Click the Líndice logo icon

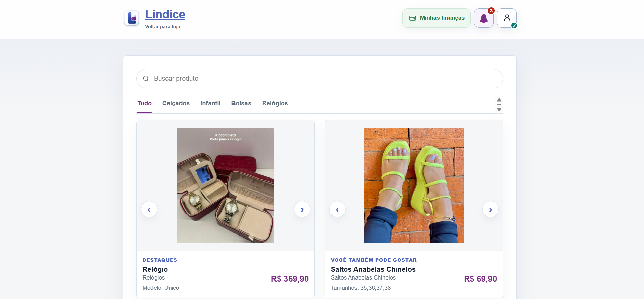pyautogui.click(x=132, y=18)
